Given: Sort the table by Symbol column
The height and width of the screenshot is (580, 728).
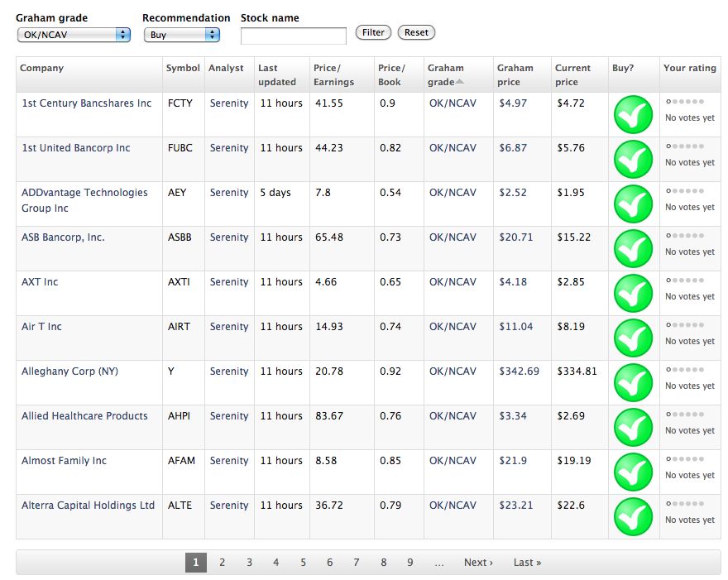Looking at the screenshot, I should (183, 68).
